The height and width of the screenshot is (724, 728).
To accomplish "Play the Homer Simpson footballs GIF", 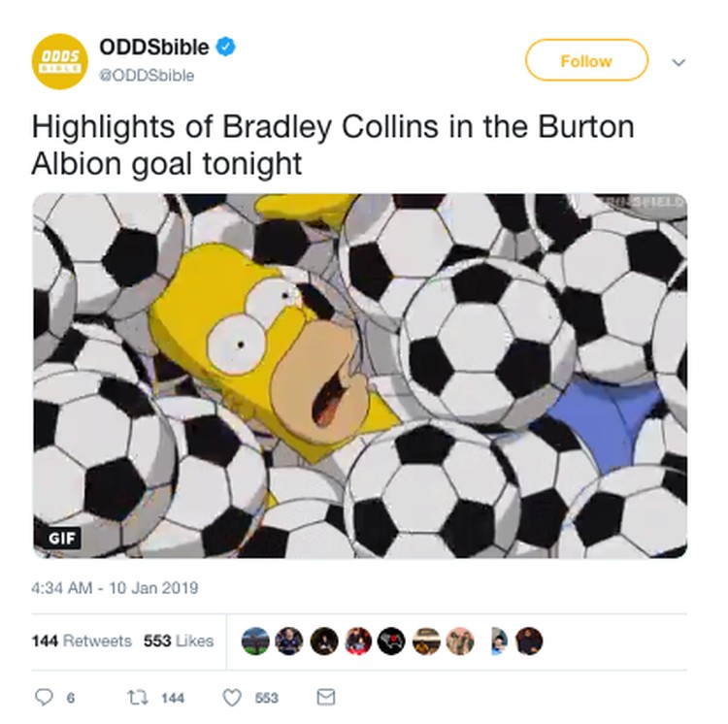I will pos(360,376).
